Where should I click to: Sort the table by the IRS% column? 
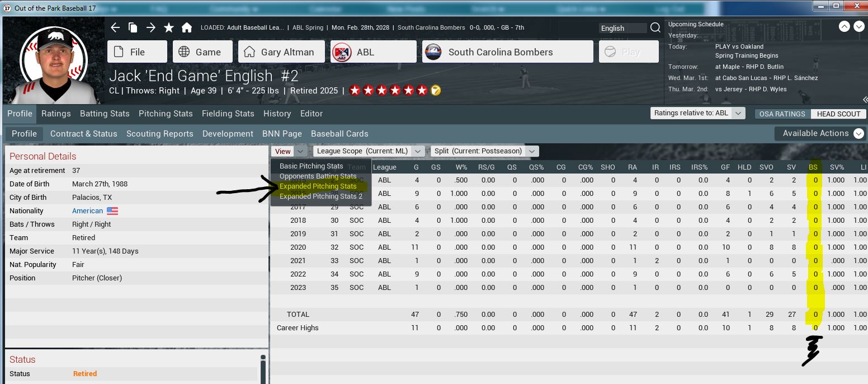point(700,167)
